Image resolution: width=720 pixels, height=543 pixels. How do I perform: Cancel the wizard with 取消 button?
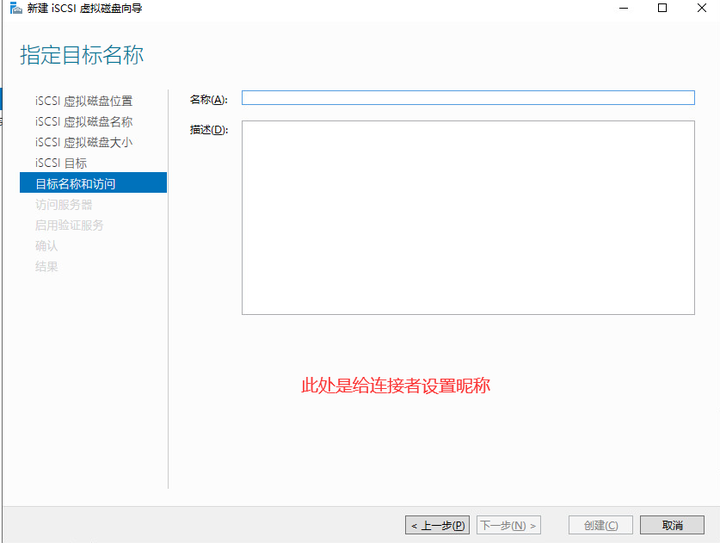click(x=672, y=525)
